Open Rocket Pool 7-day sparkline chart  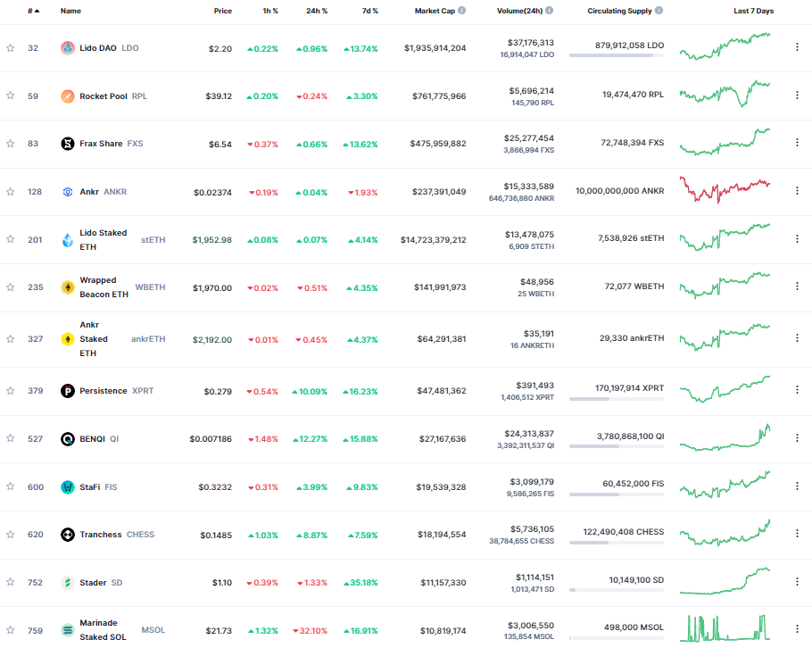tap(725, 94)
